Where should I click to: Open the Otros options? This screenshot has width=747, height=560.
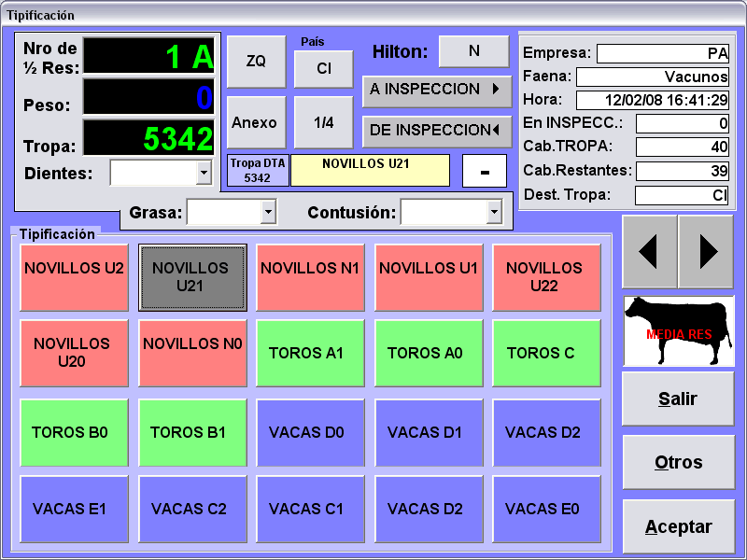[678, 463]
